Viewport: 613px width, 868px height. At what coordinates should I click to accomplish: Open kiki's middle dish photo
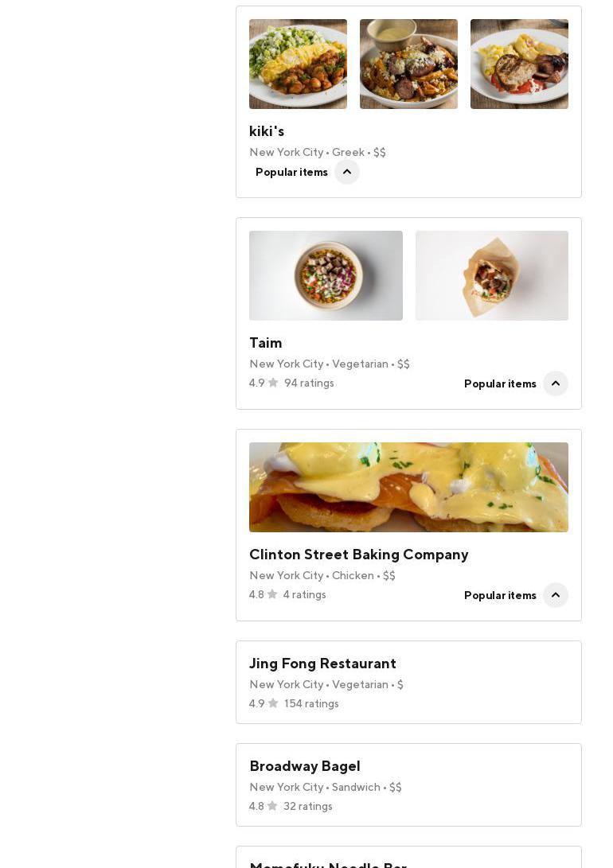pos(408,64)
